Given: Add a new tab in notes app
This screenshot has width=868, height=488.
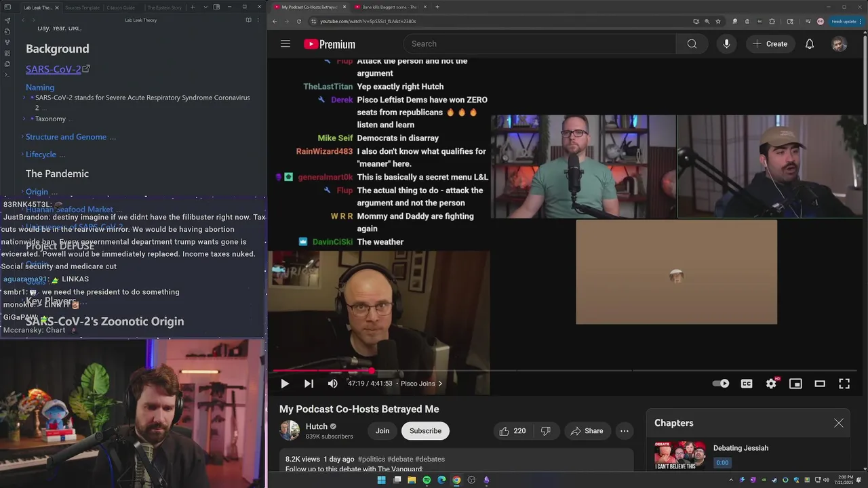Looking at the screenshot, I should [x=193, y=7].
